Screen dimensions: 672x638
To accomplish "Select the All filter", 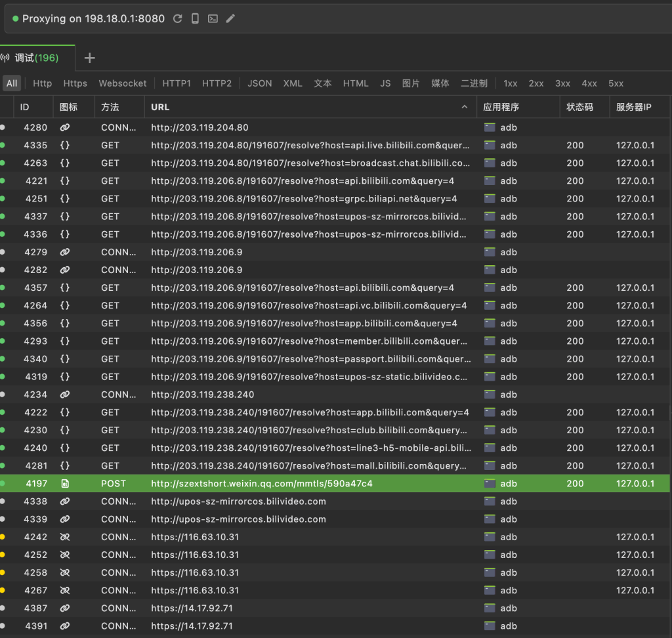I will click(12, 83).
